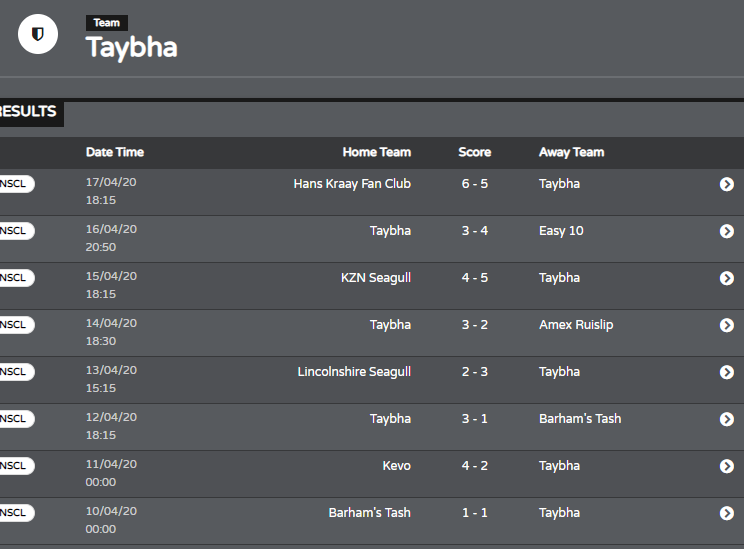Viewport: 744px width, 549px height.
Task: Open match details arrow for KZN Seagull game
Action: (x=726, y=278)
